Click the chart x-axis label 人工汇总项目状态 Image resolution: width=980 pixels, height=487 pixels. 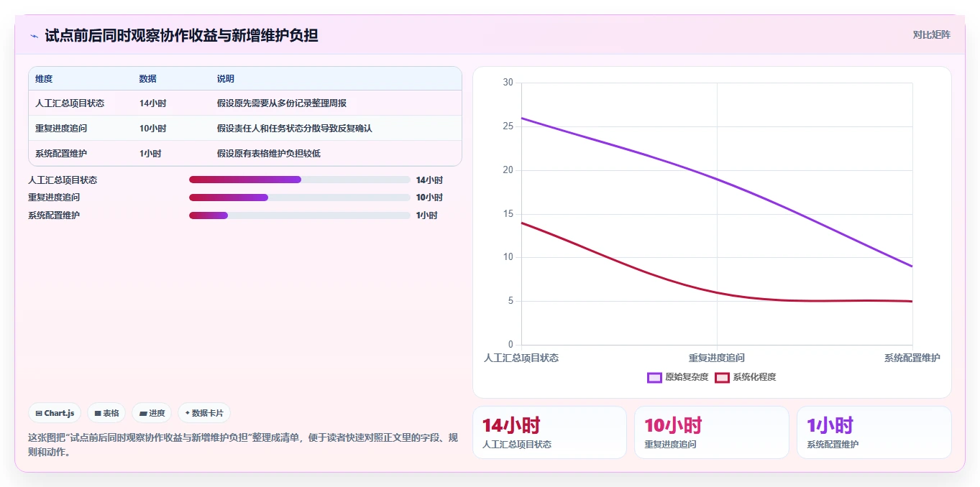(x=521, y=358)
